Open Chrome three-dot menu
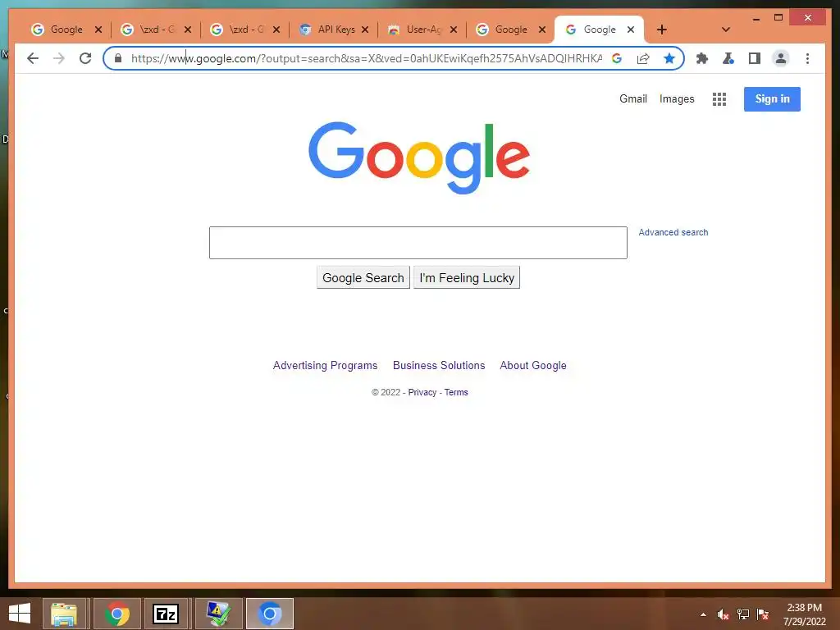 click(x=807, y=58)
